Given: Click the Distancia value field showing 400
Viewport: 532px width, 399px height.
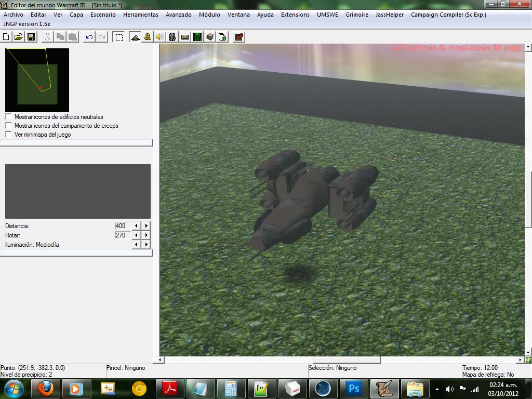Looking at the screenshot, I should [x=123, y=225].
